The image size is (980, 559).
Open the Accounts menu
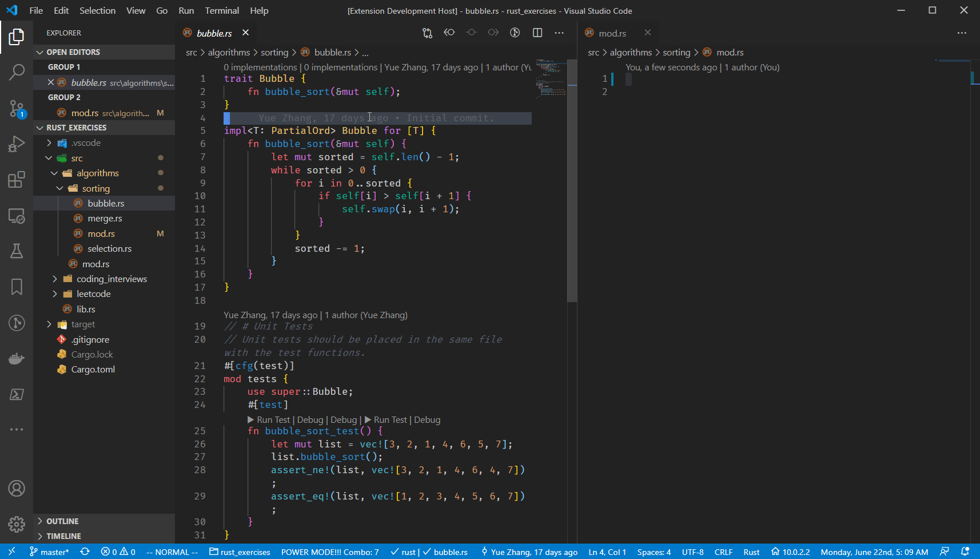[17, 489]
